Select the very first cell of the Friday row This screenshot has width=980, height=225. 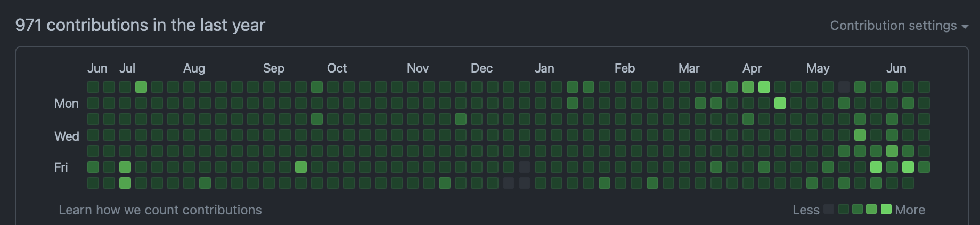(x=93, y=167)
